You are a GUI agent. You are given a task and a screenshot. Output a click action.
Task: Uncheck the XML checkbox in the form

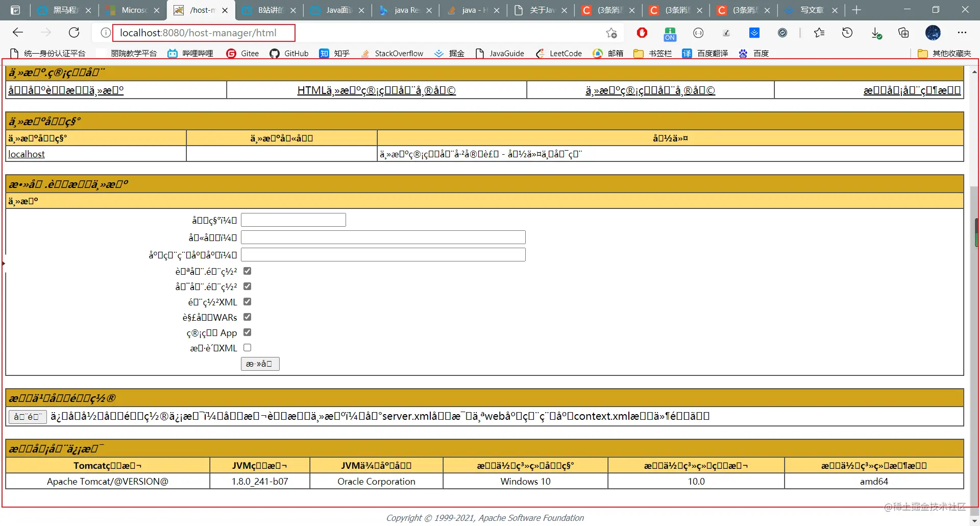(x=248, y=302)
